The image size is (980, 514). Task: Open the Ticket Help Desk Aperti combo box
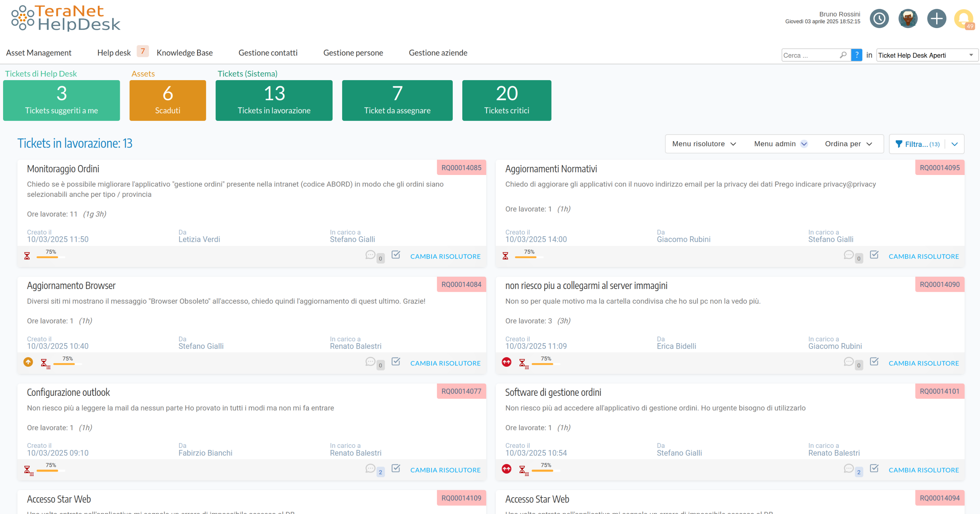click(x=927, y=55)
